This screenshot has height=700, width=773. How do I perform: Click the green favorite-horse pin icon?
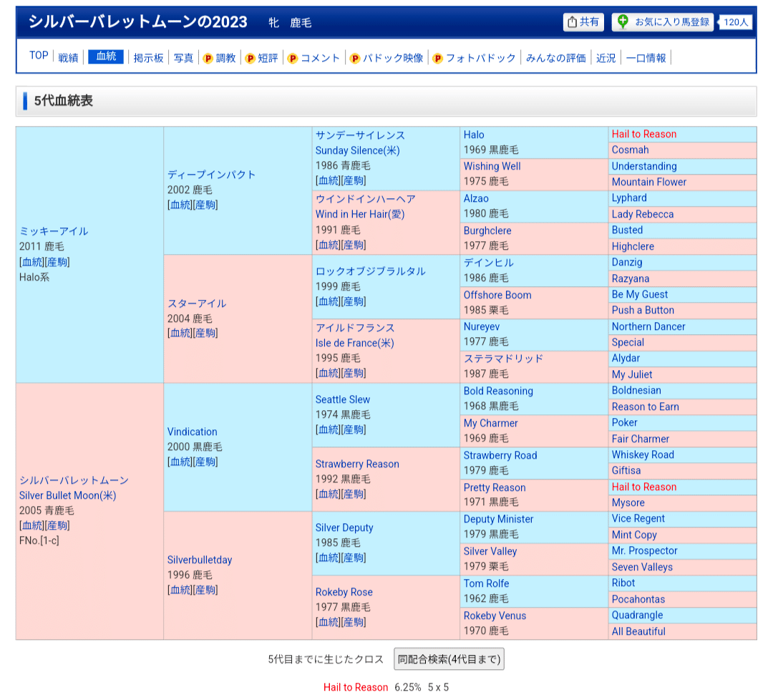[623, 21]
